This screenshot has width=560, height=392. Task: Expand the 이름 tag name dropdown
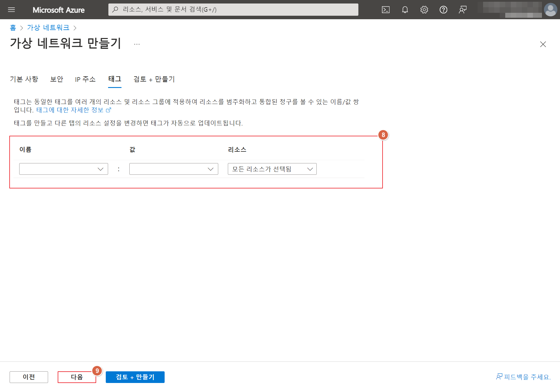click(64, 169)
